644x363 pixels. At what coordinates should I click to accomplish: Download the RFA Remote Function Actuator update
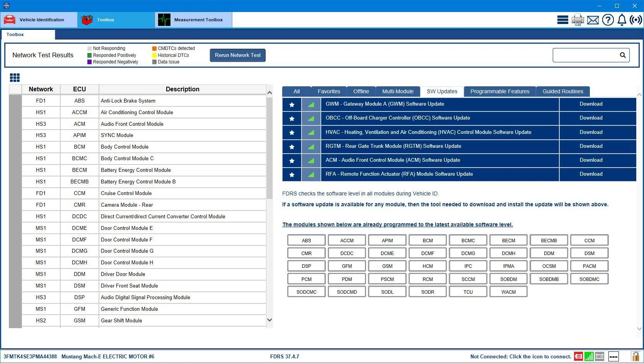click(591, 174)
